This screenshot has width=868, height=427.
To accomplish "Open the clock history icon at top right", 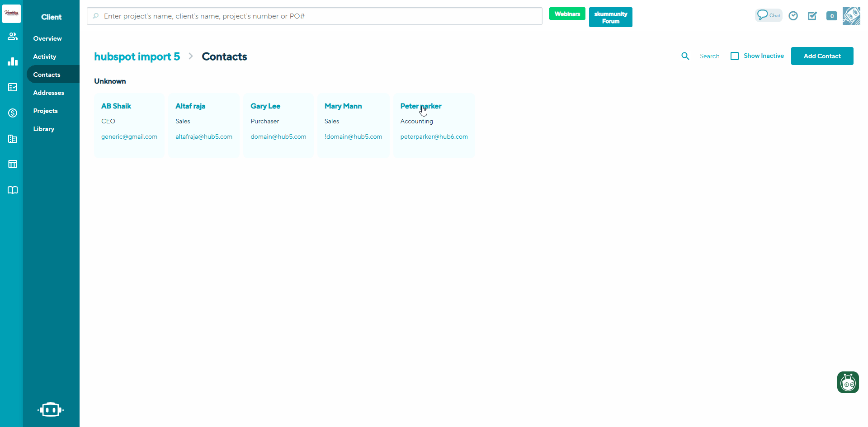I will [793, 16].
